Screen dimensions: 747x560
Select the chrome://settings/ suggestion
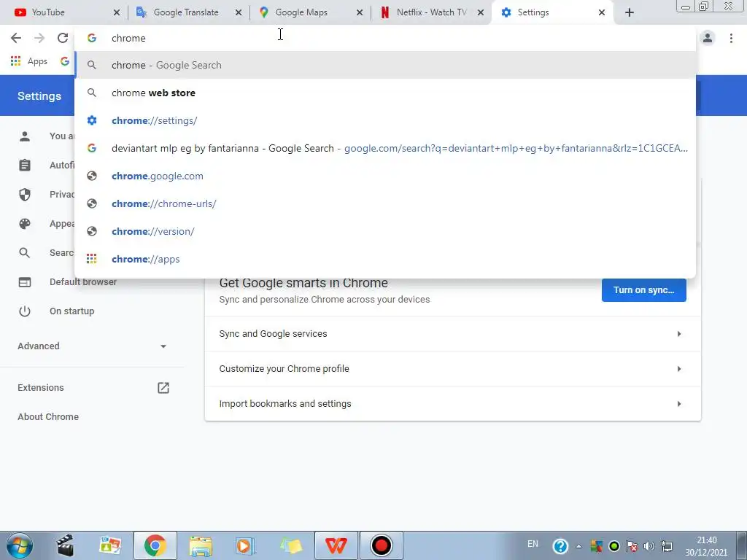[x=385, y=120]
